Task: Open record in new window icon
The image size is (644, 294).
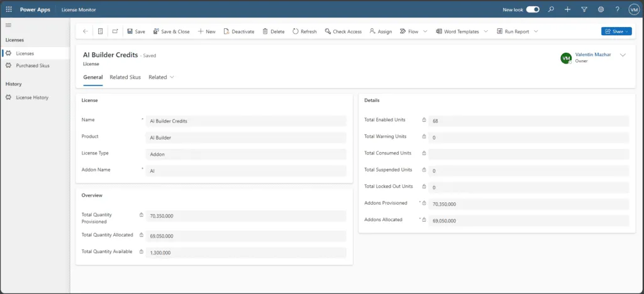Action: point(115,31)
